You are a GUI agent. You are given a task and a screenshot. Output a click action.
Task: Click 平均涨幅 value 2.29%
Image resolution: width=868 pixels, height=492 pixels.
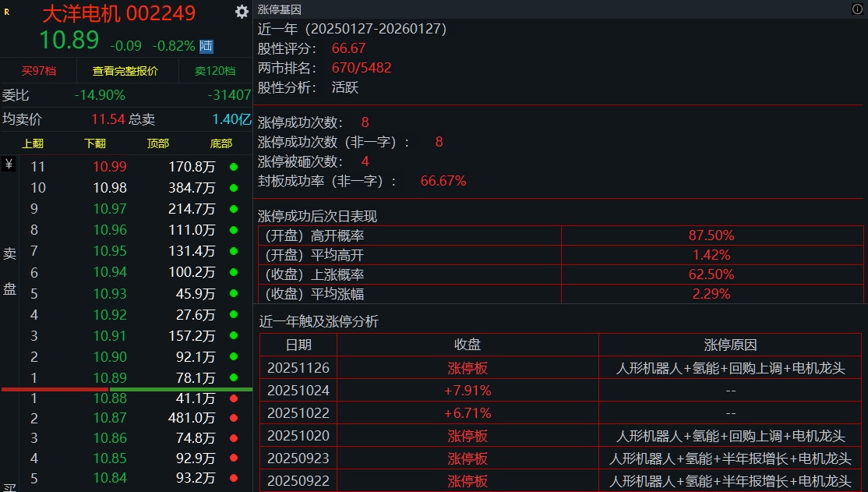[711, 294]
